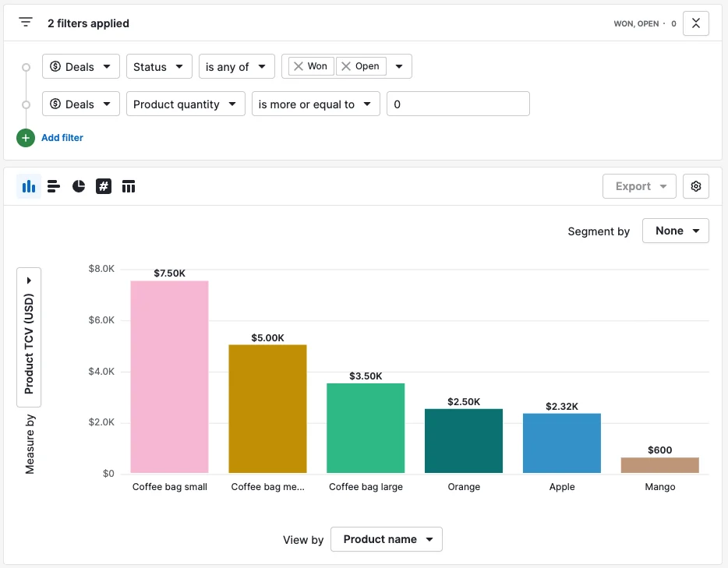
Task: Click the pink Coffee bag small bar
Action: (x=169, y=377)
